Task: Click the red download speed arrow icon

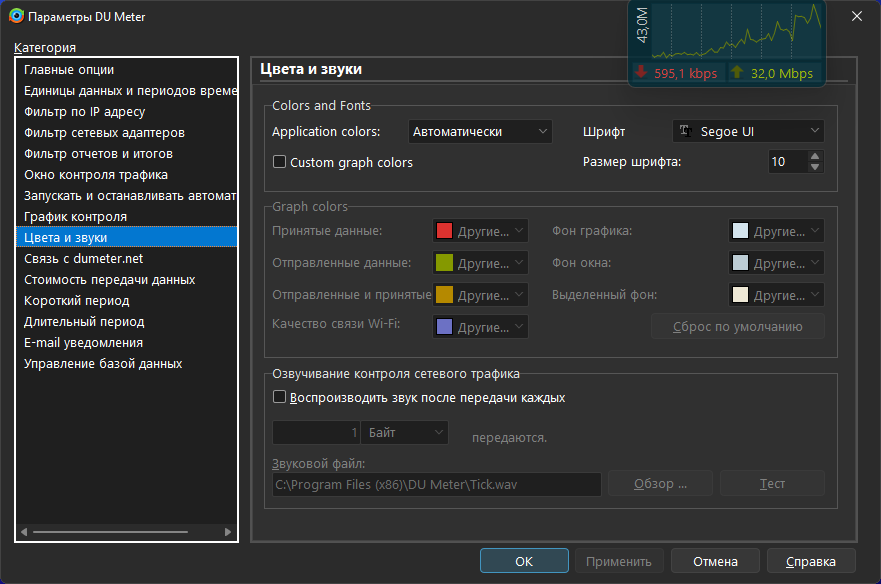Action: [641, 73]
